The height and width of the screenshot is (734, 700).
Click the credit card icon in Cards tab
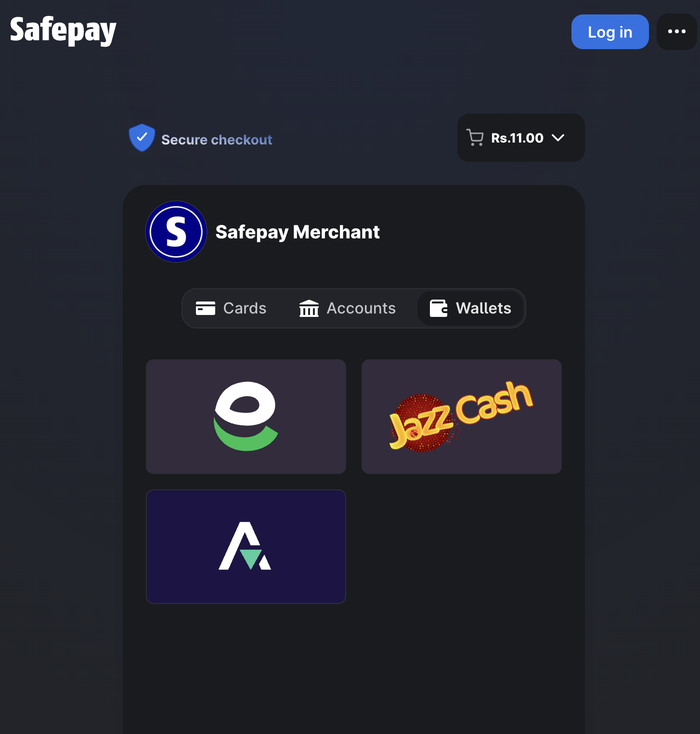206,308
